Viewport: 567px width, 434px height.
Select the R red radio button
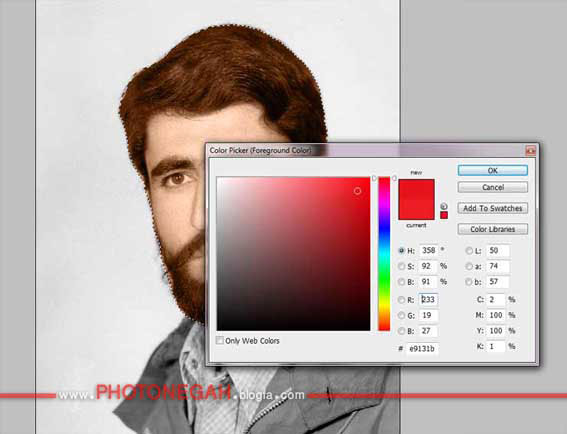(x=401, y=299)
